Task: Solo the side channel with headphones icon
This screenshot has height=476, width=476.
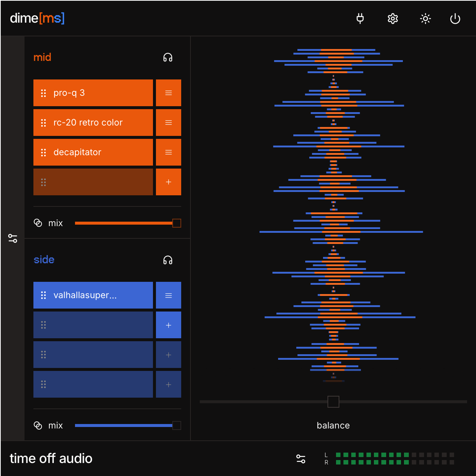Action: pyautogui.click(x=168, y=260)
